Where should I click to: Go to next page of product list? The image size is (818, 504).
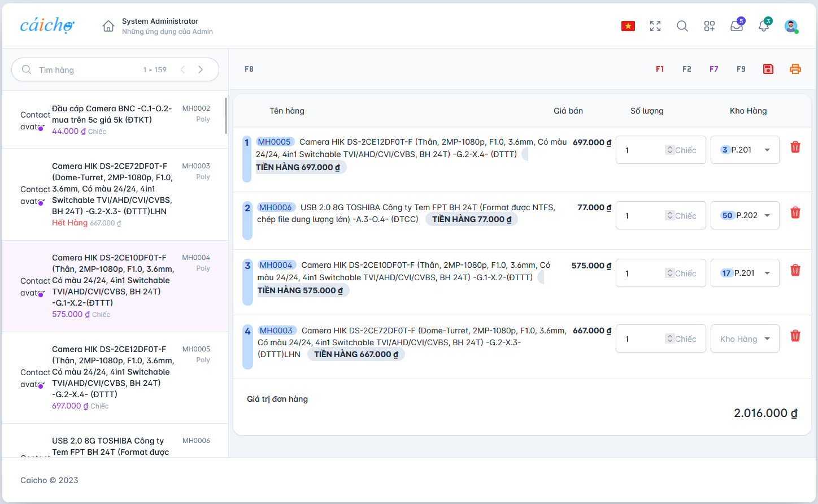coord(201,69)
